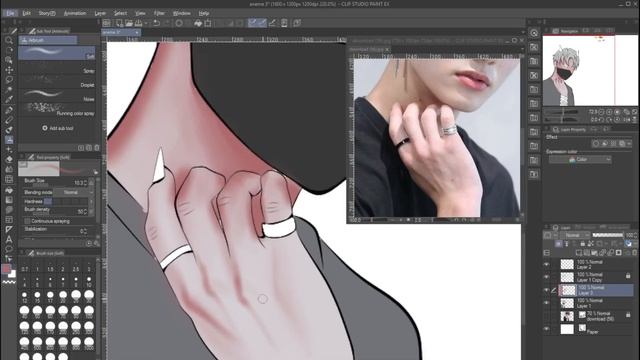Image resolution: width=640 pixels, height=360 pixels.
Task: Click the New raster layer icon
Action: pos(579,253)
